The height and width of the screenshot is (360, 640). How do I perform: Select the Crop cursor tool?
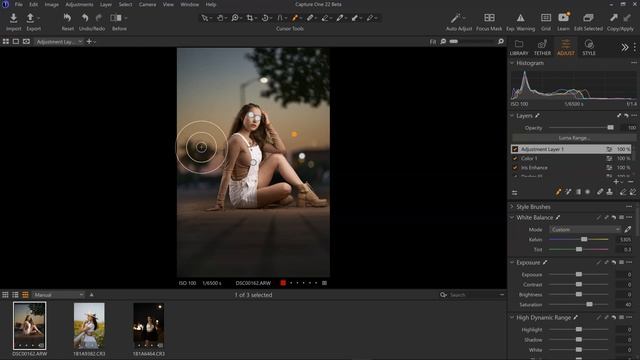250,18
